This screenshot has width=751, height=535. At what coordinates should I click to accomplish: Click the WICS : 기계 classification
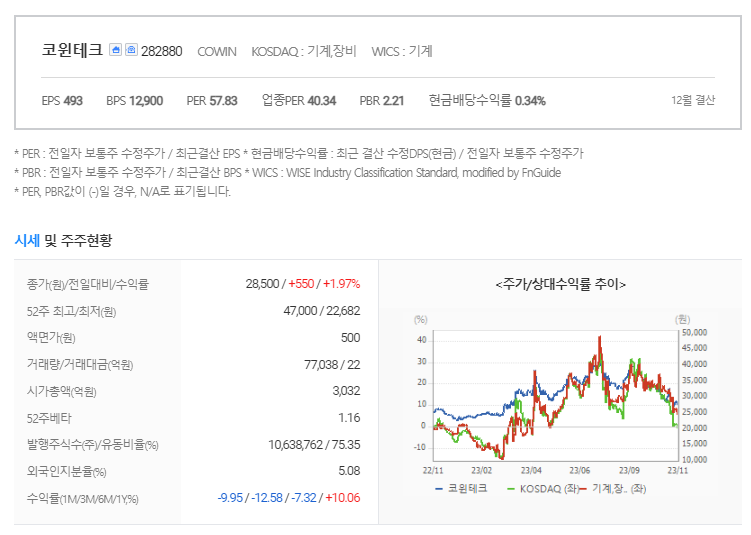(x=402, y=51)
